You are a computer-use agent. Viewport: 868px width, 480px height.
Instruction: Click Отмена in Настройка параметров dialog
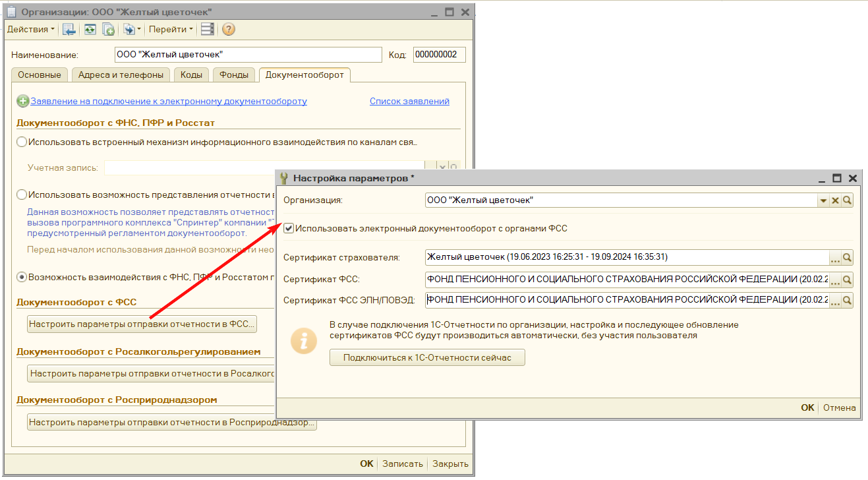click(x=840, y=407)
